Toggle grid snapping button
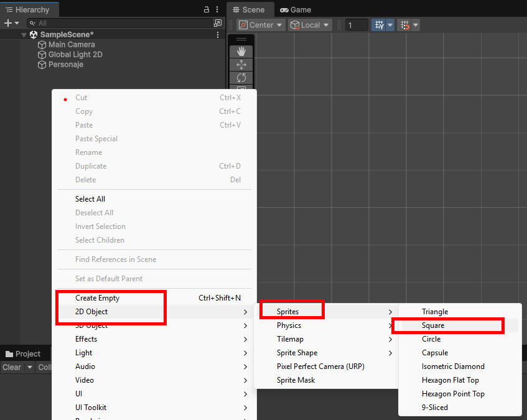Image resolution: width=527 pixels, height=420 pixels. click(405, 25)
